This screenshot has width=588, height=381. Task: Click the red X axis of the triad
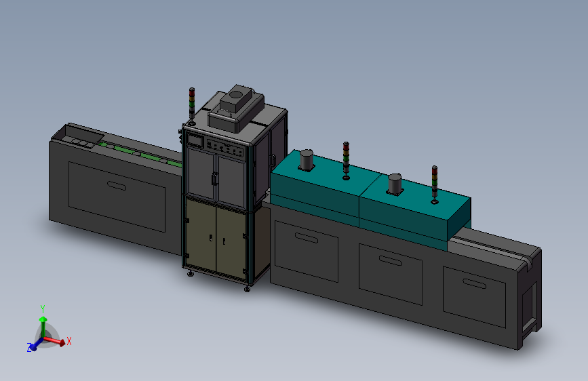pos(55,341)
